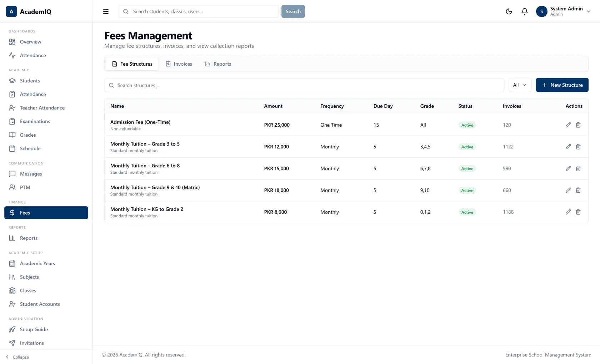Delete the Admission Fee (One-Time) structure
Screen dimensions: 600x364
pyautogui.click(x=578, y=125)
